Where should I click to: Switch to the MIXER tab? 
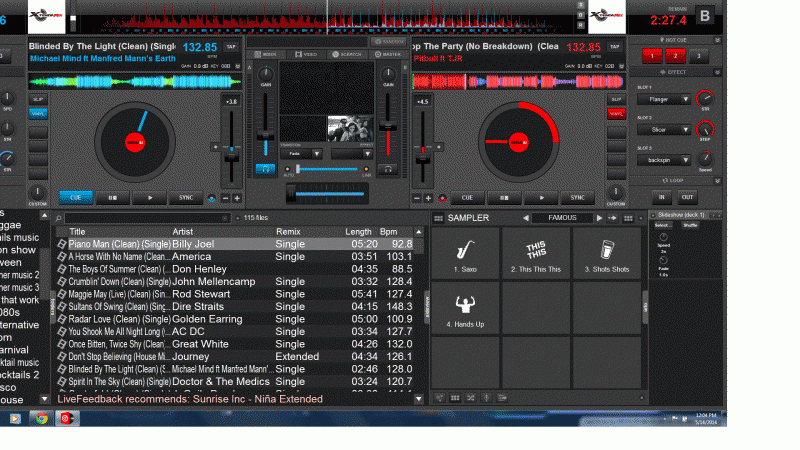coord(266,54)
